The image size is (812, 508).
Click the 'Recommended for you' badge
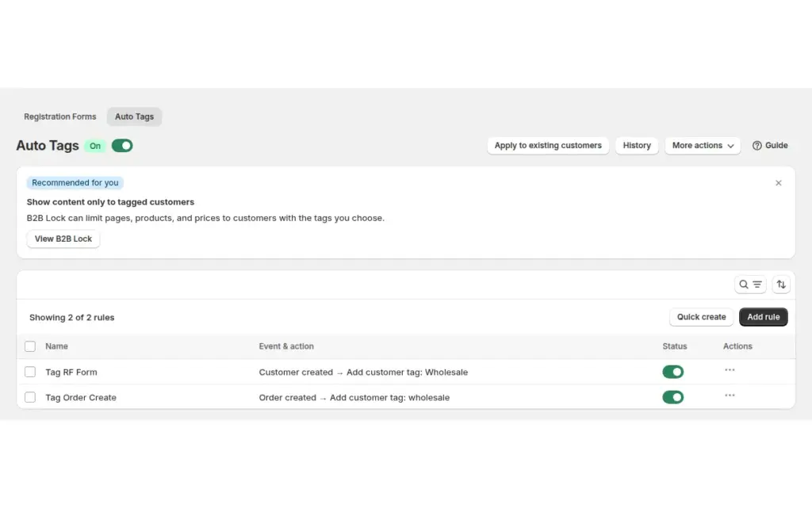[x=75, y=182]
